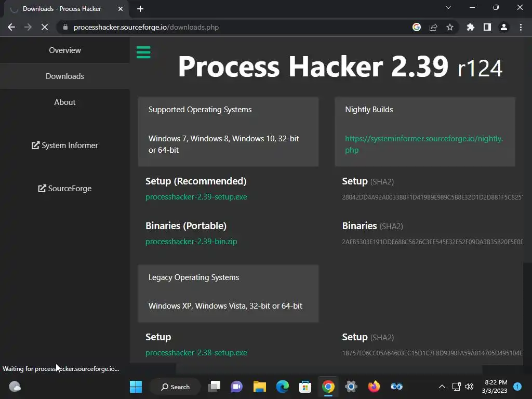Open the Chrome profile avatar icon
This screenshot has height=399, width=532.
click(x=504, y=27)
